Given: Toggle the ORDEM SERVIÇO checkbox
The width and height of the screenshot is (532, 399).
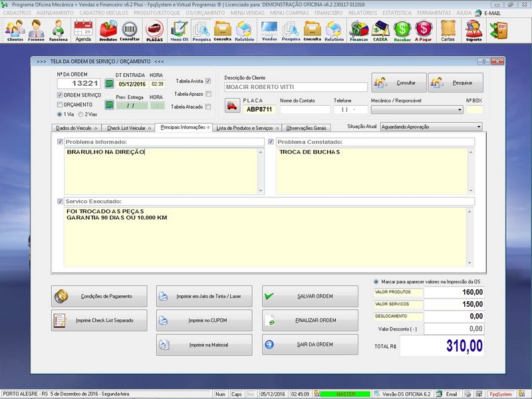Looking at the screenshot, I should 60,95.
